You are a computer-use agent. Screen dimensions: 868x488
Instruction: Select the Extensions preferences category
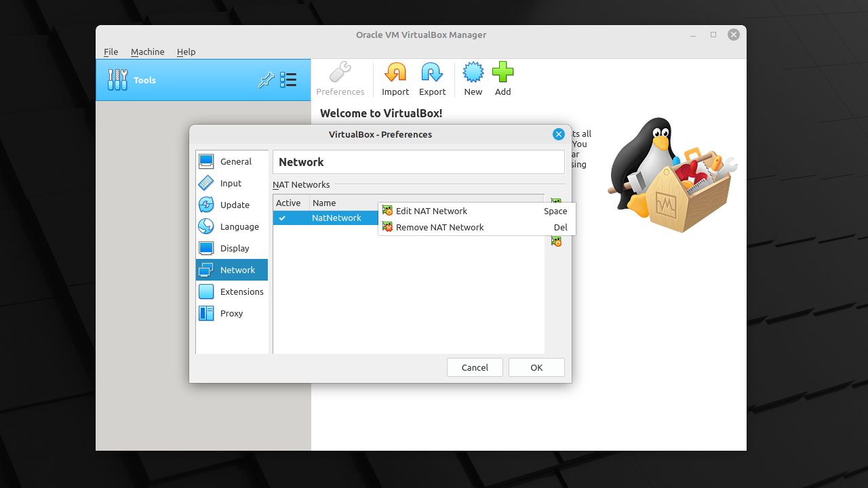click(232, 291)
